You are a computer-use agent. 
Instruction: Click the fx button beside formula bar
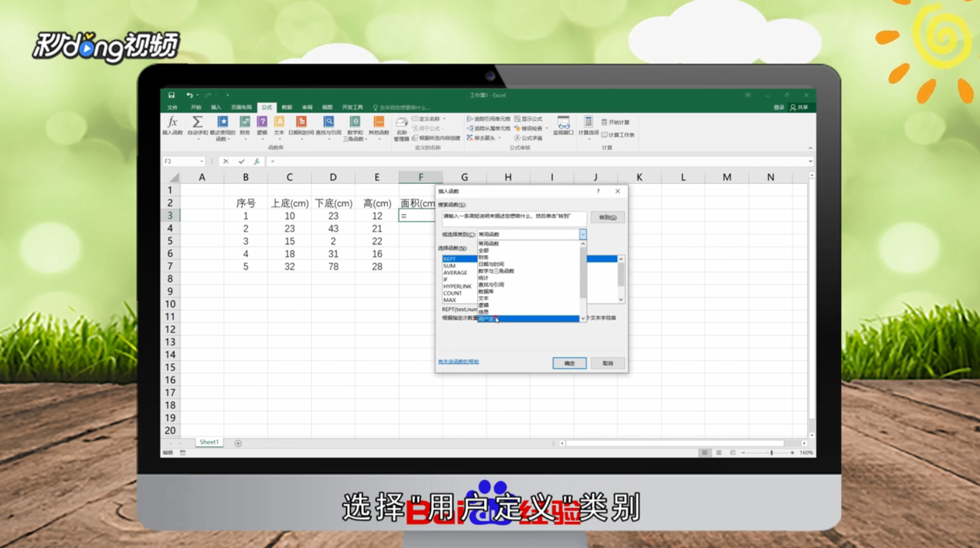point(256,162)
